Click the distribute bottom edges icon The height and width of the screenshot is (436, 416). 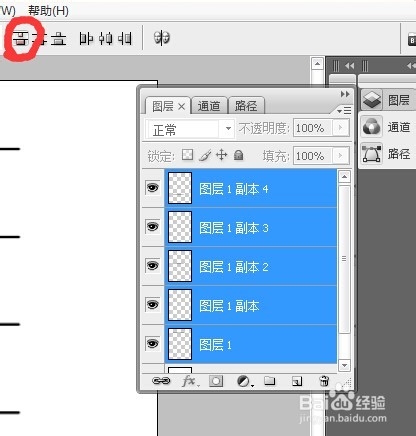[x=59, y=39]
